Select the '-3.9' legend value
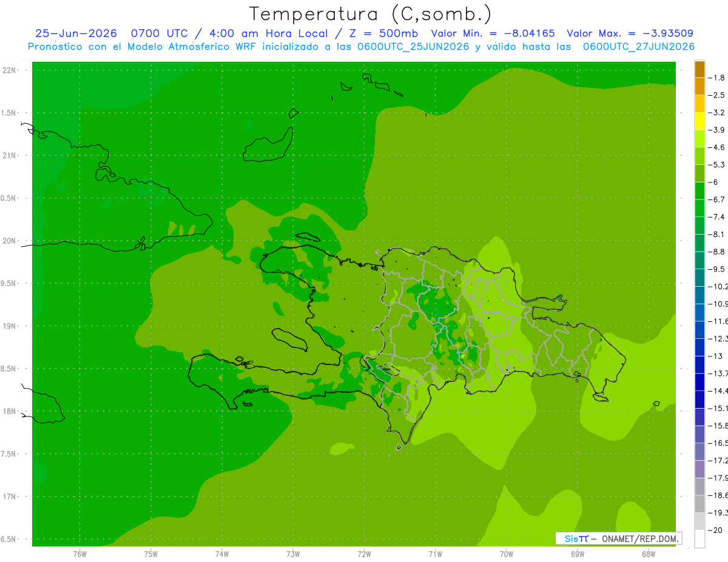728x562 pixels. click(717, 130)
